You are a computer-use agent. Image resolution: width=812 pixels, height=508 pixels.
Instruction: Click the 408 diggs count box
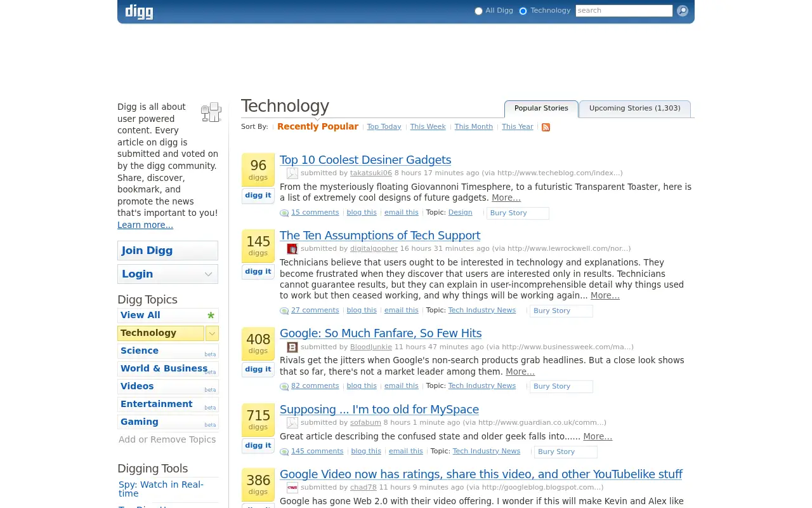[x=258, y=344]
